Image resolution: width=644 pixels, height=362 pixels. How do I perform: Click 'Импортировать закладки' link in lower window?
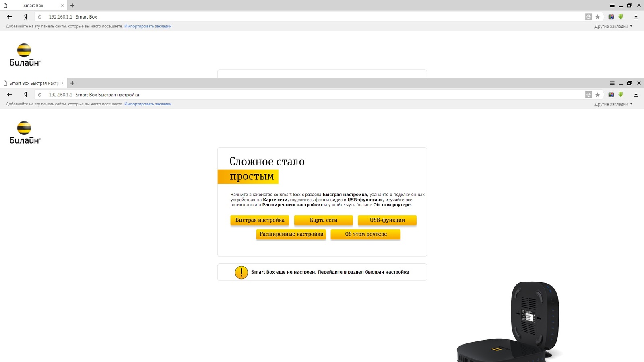[x=148, y=104]
